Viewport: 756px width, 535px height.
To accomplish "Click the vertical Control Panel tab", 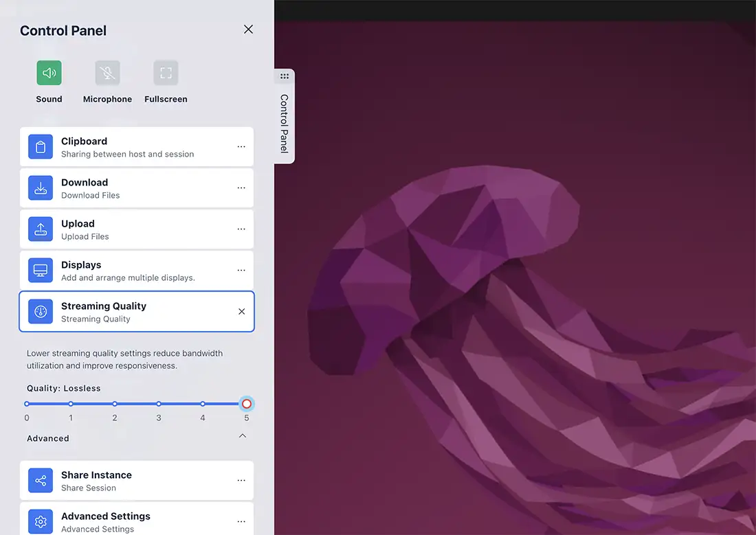I will (x=285, y=124).
